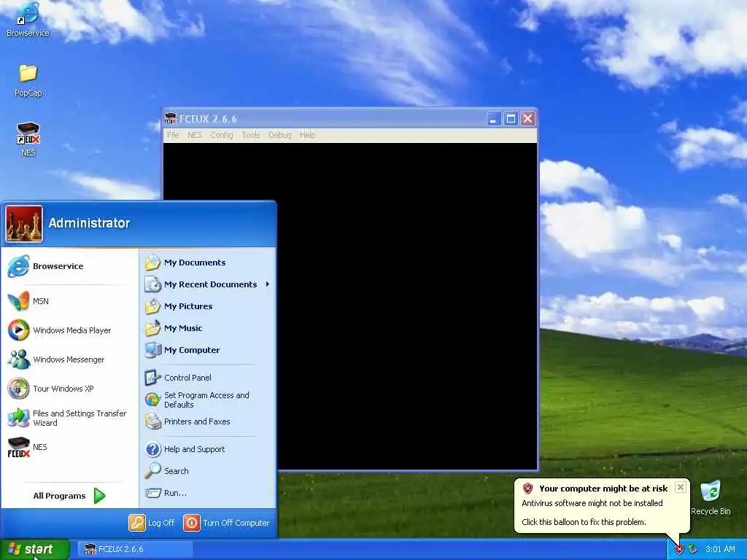Expand All Programs list
Screen dimensions: 747x560
tap(69, 496)
